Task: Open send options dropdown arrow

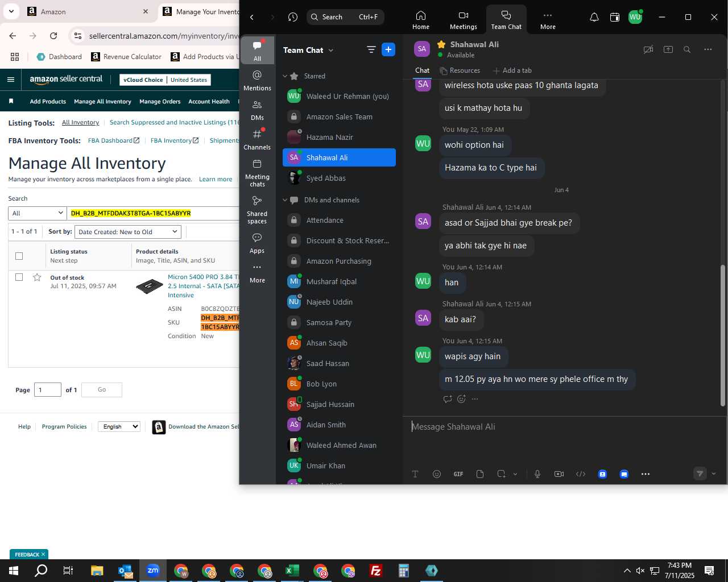Action: tap(714, 473)
